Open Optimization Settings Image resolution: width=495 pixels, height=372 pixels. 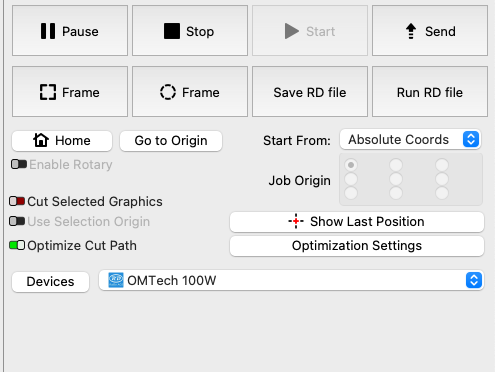357,246
